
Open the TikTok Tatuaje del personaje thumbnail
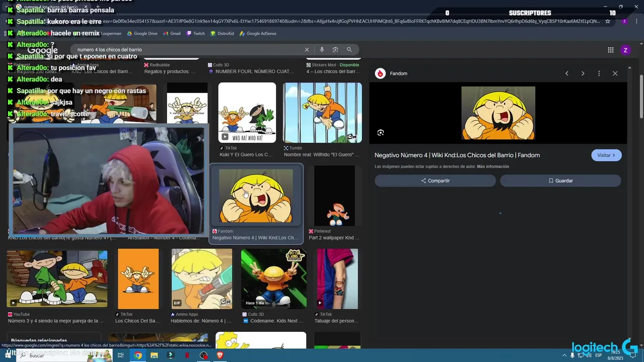(x=338, y=279)
